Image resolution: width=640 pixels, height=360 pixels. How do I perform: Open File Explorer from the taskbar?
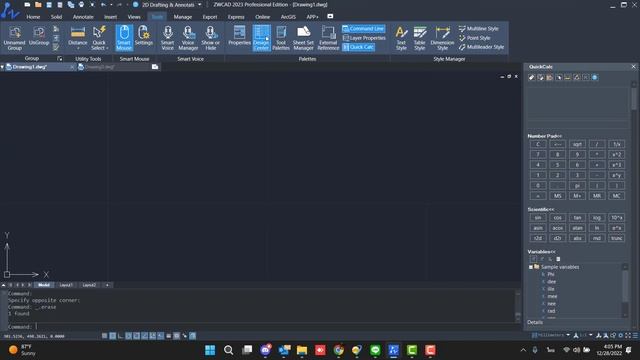coord(302,350)
